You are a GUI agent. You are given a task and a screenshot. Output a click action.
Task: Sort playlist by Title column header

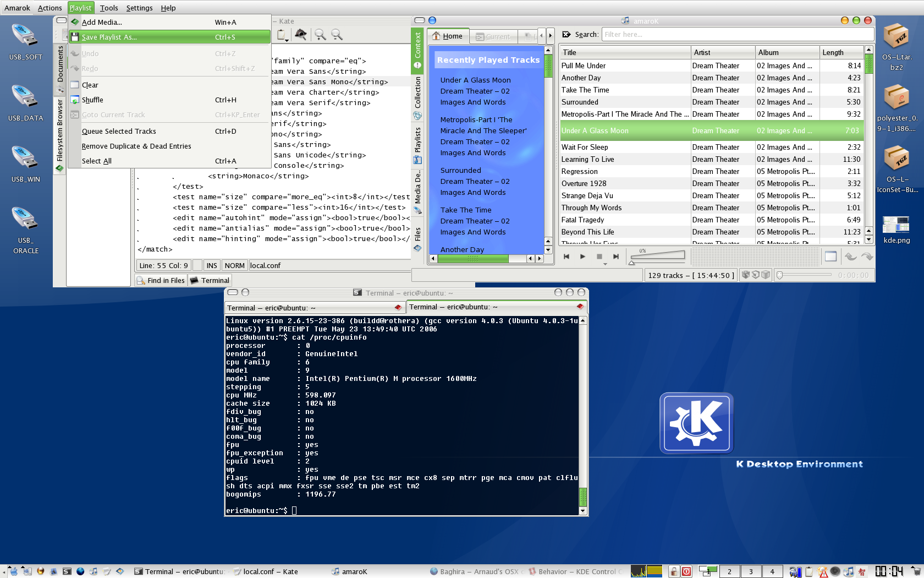[625, 52]
